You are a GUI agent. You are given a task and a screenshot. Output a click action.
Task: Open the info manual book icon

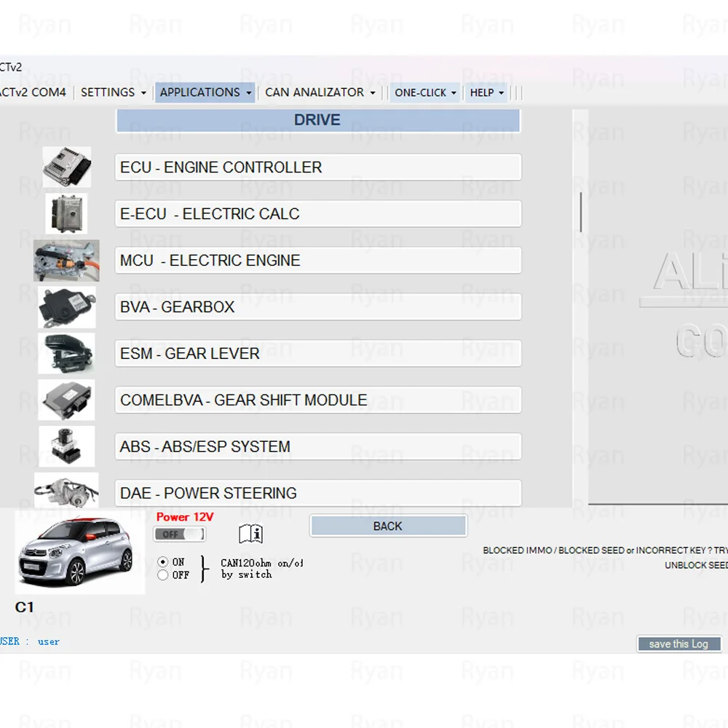pos(250,534)
